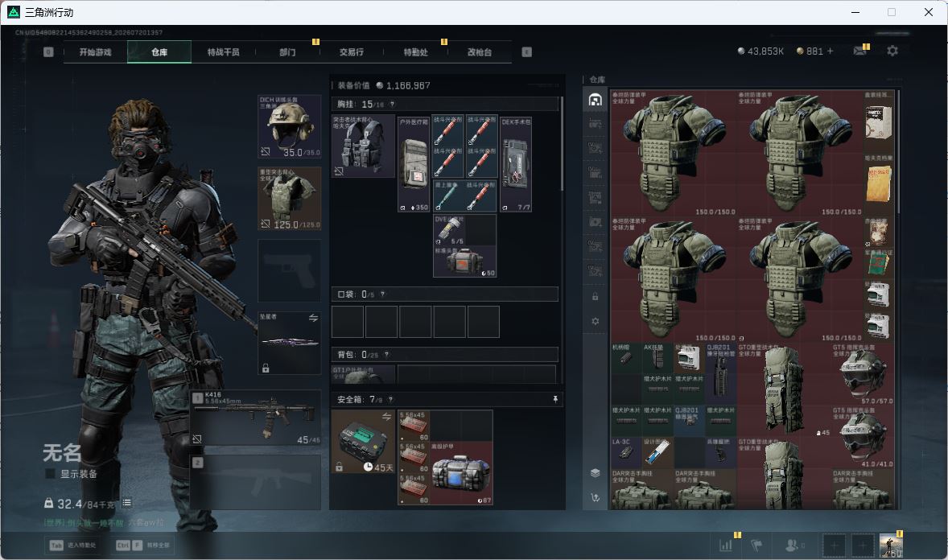
Task: Switch to the 特勤处 tab
Action: (x=416, y=52)
